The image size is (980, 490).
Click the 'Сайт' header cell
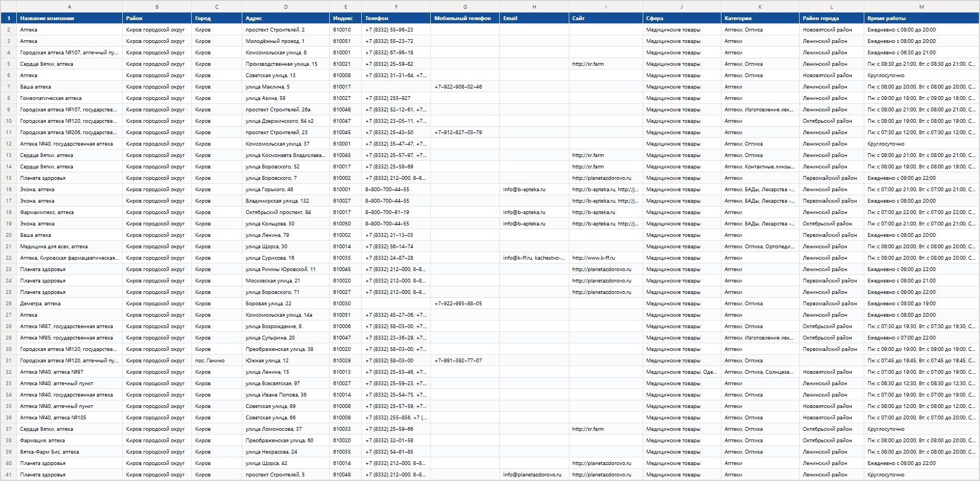pyautogui.click(x=606, y=18)
